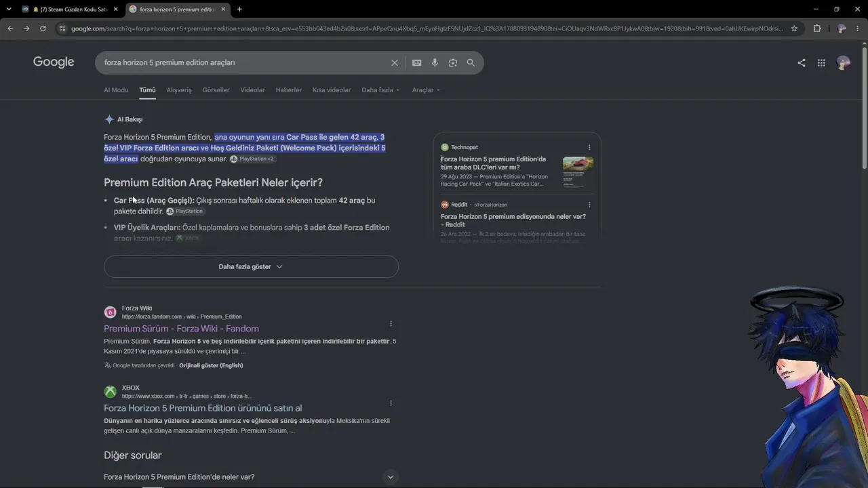Image resolution: width=868 pixels, height=488 pixels.
Task: Switch to AI Modu tab
Action: [116, 90]
